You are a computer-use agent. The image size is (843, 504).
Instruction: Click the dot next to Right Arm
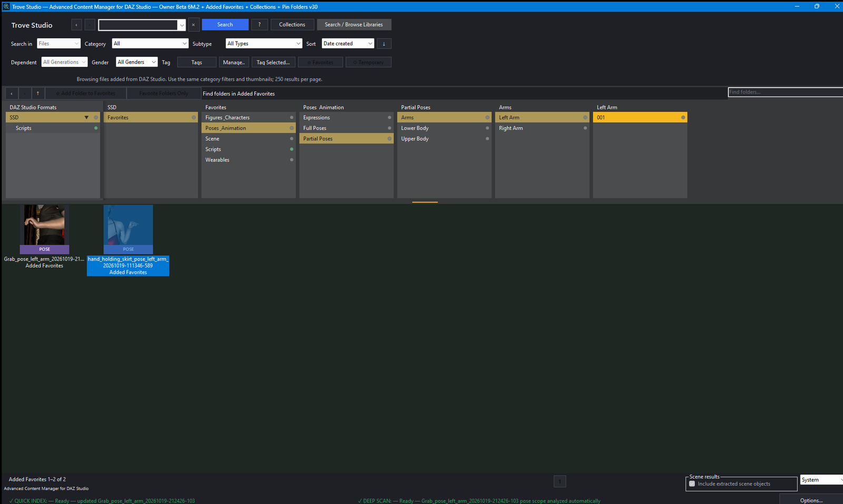click(x=585, y=128)
